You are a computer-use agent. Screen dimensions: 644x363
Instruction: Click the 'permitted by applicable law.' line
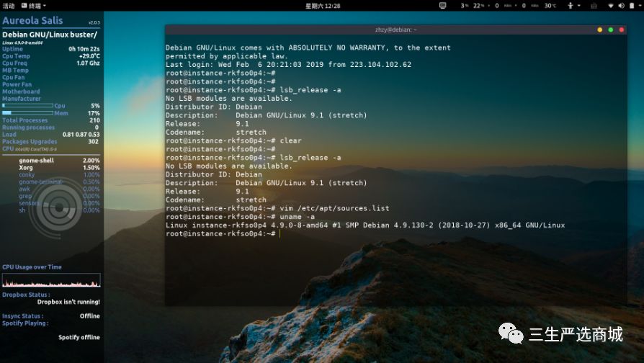(x=227, y=56)
